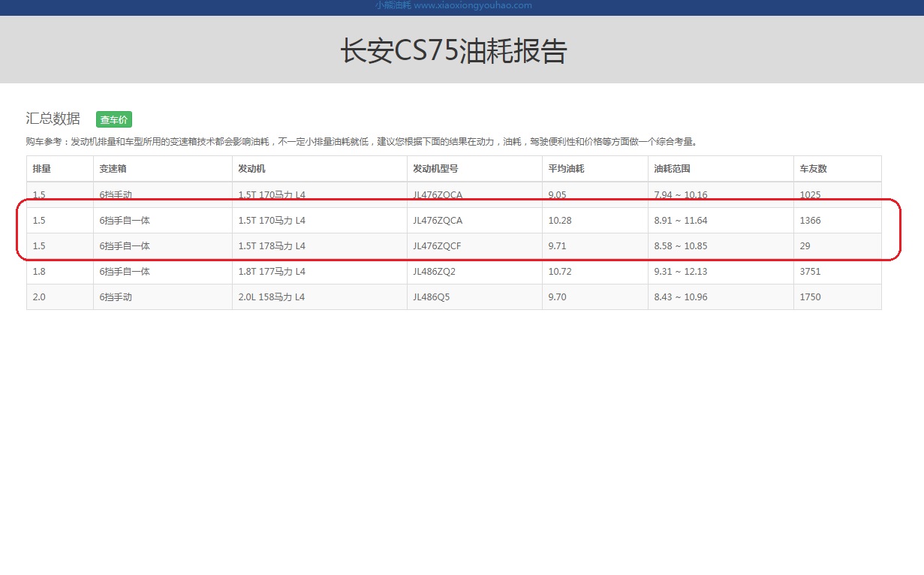Screen dimensions: 924x575
Task: Select engine model JL476ZQCF
Action: click(x=438, y=246)
